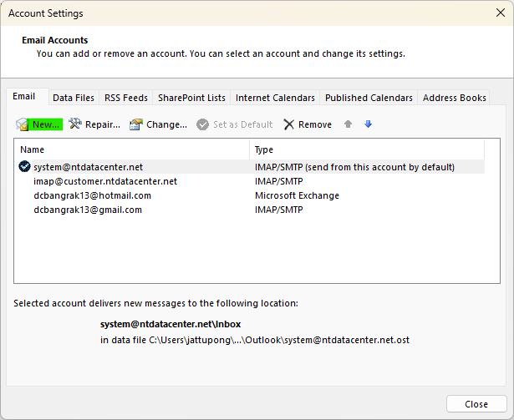Click the Change account settings icon

(x=136, y=124)
